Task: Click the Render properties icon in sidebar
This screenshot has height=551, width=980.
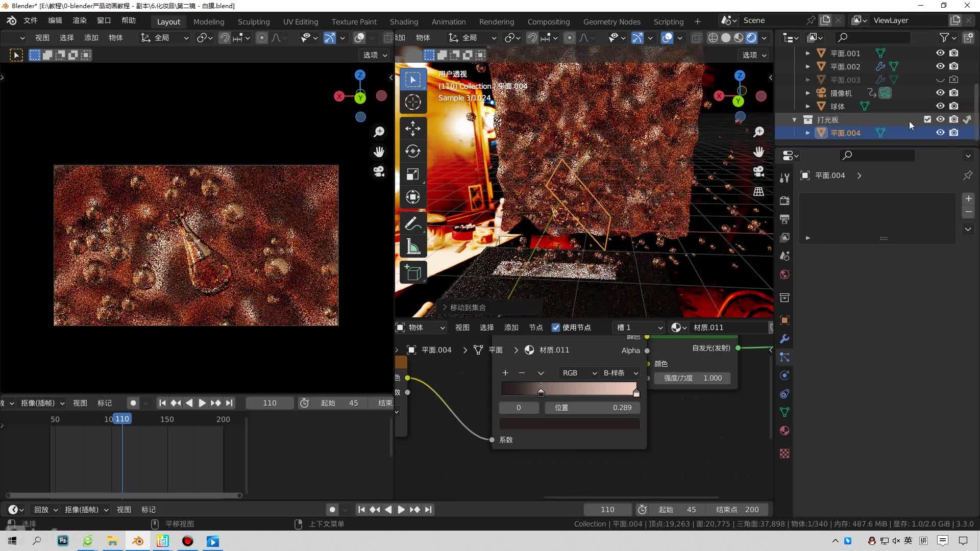Action: tap(785, 201)
